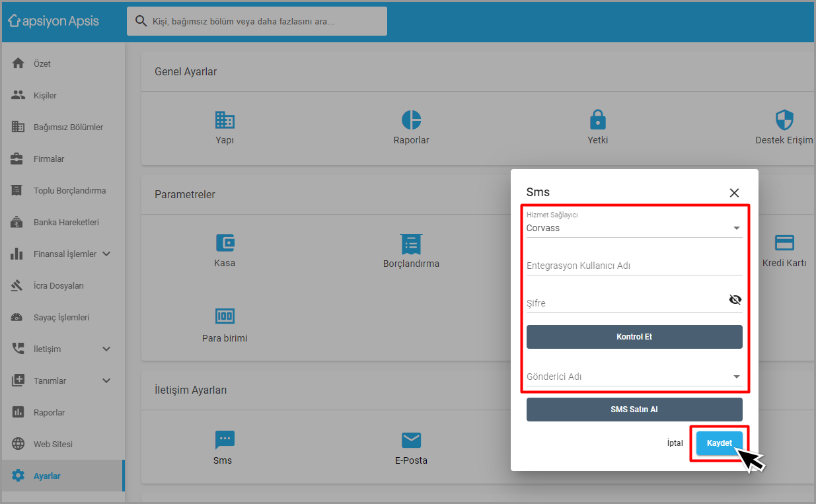Open Kredi Kartı card icon
816x504 pixels.
(x=784, y=242)
